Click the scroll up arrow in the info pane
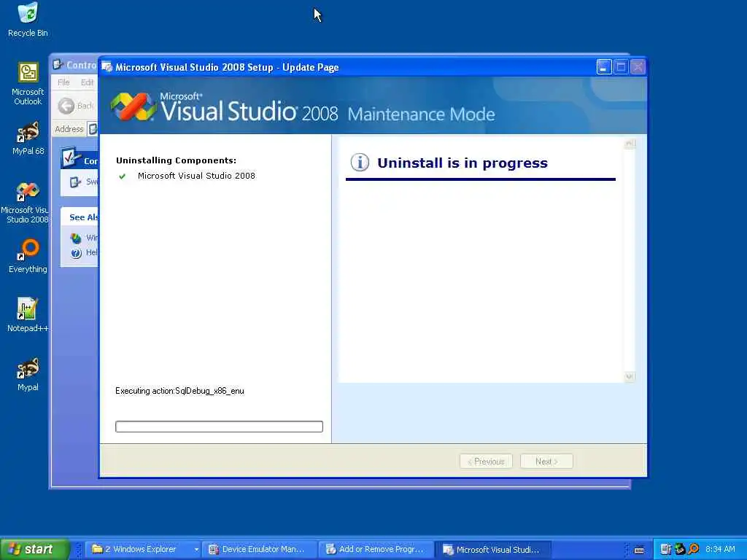 (630, 144)
